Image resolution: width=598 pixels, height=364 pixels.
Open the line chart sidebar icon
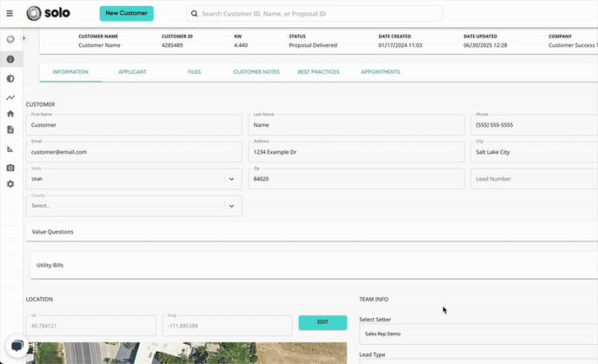[x=10, y=97]
